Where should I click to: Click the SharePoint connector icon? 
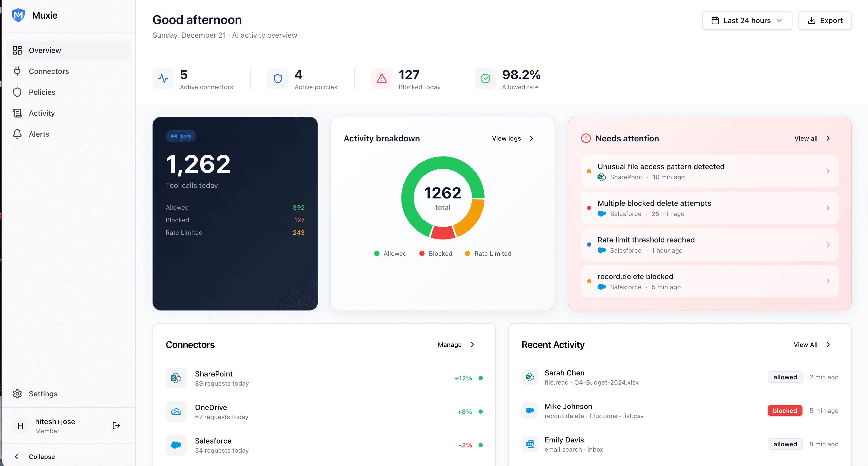point(176,378)
